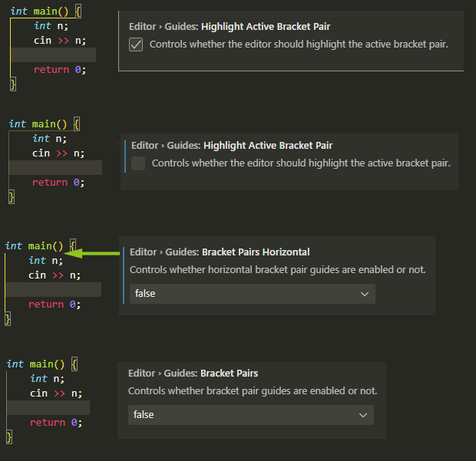Click 'return 0;' in the topmost code snippet
This screenshot has height=461, width=476.
point(60,70)
